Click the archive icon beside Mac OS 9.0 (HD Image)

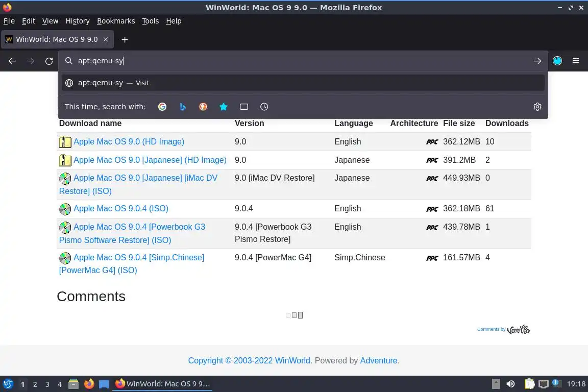click(x=65, y=142)
